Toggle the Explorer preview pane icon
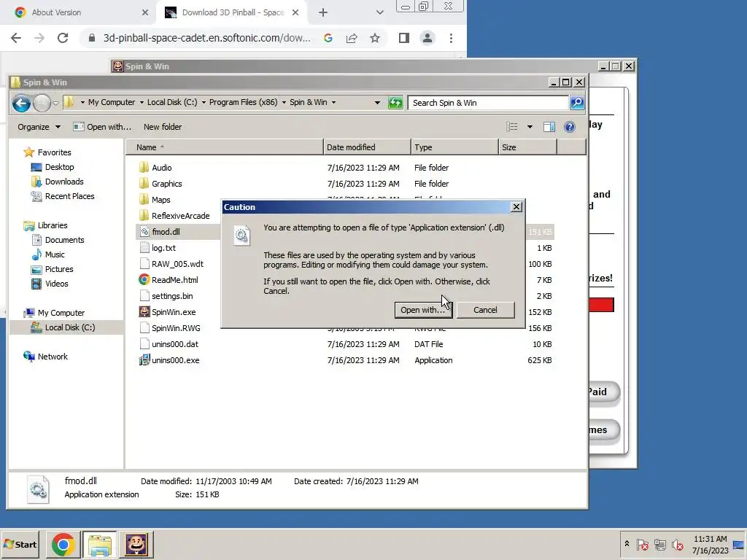 (x=549, y=127)
